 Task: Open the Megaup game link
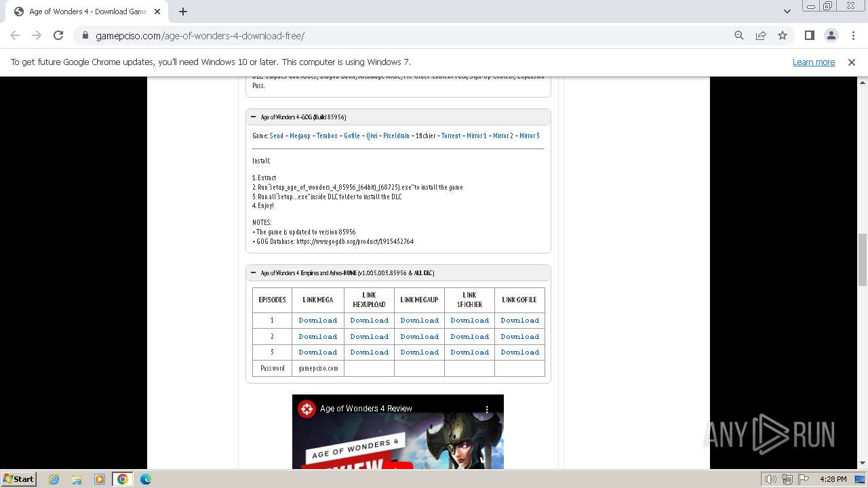click(300, 136)
